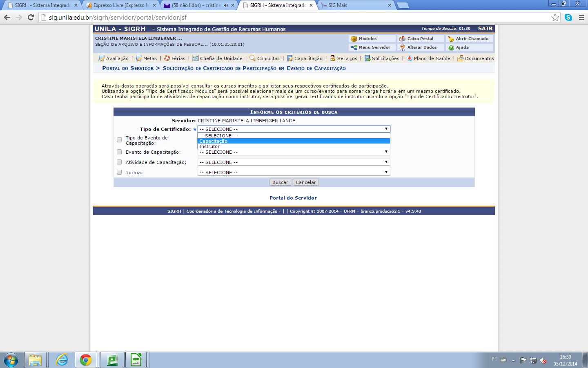This screenshot has width=588, height=368.
Task: Click the Avaliação menu icon
Action: click(x=102, y=58)
